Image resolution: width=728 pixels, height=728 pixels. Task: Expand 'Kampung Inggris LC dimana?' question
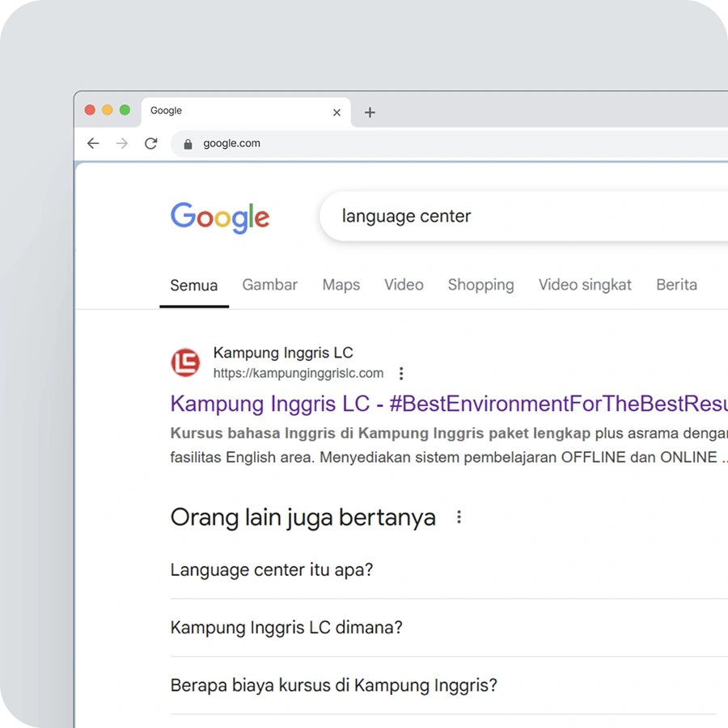286,628
